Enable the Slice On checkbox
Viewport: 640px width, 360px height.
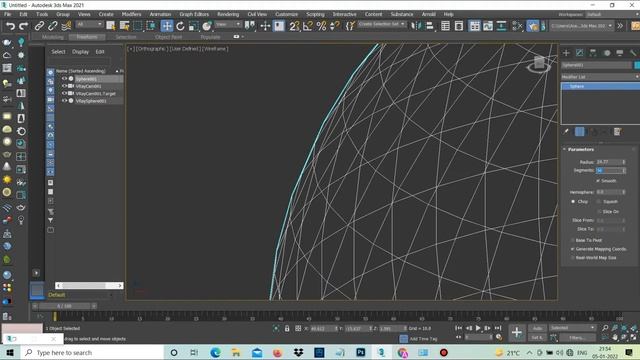599,211
